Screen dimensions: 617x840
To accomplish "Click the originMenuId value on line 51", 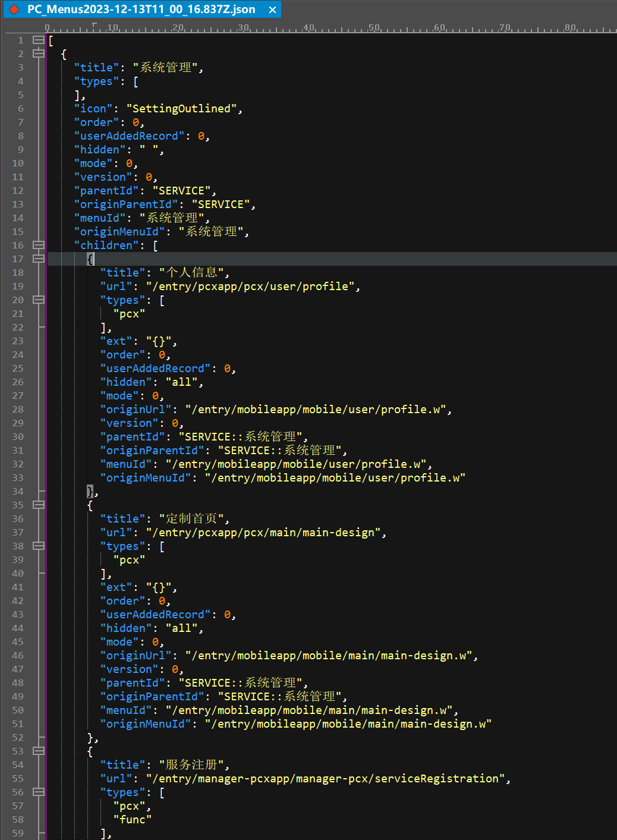I will coord(348,723).
